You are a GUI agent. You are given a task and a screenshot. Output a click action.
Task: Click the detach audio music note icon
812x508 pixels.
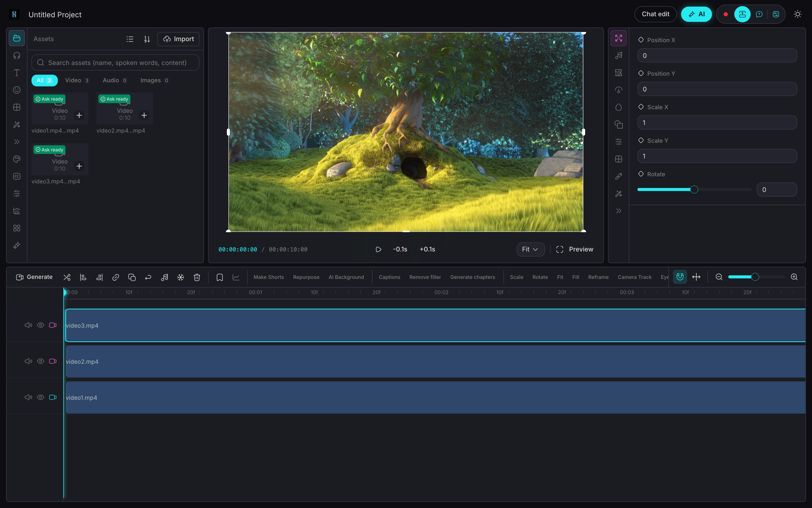coord(164,277)
